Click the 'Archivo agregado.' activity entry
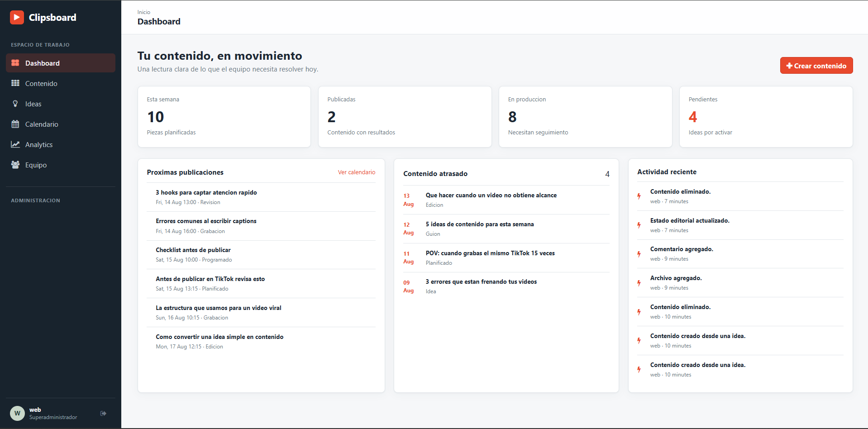This screenshot has height=429, width=868. pyautogui.click(x=740, y=283)
